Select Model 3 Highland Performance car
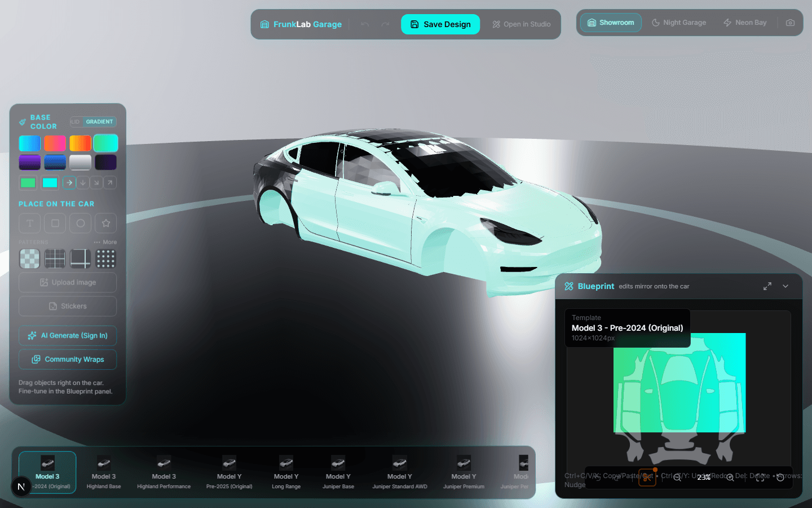The height and width of the screenshot is (508, 812). (x=164, y=472)
